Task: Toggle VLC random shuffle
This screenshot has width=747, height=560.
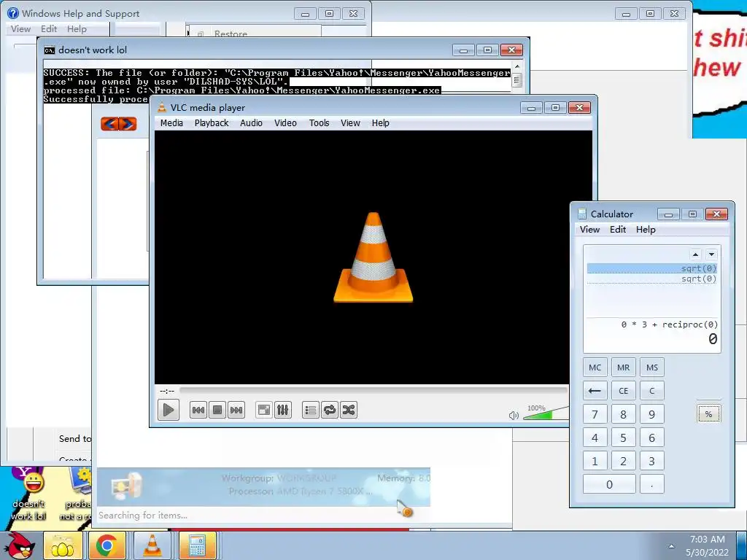Action: point(348,410)
